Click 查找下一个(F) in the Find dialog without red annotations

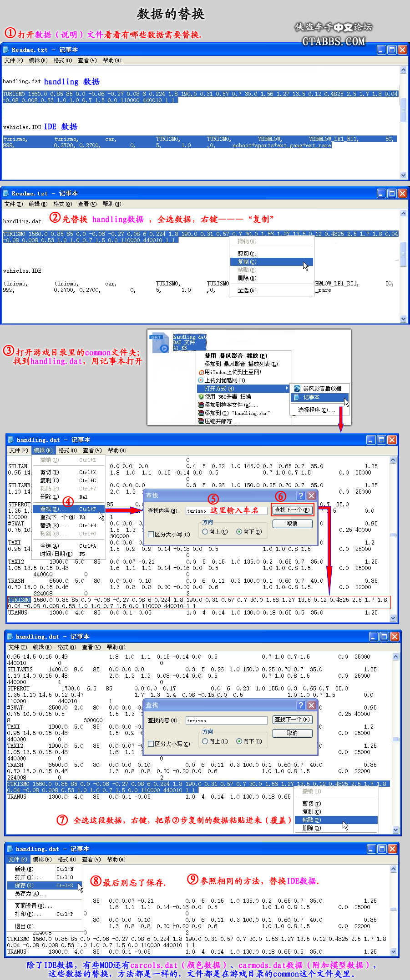point(292,720)
